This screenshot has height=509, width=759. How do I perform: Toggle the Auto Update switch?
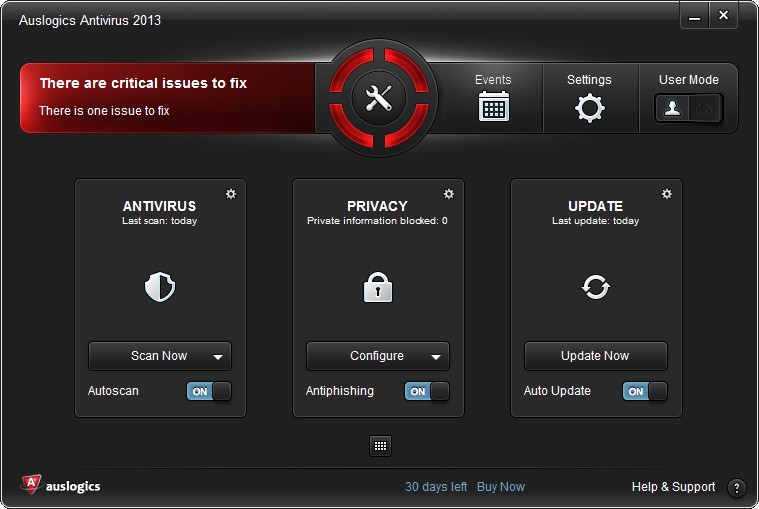[x=645, y=391]
